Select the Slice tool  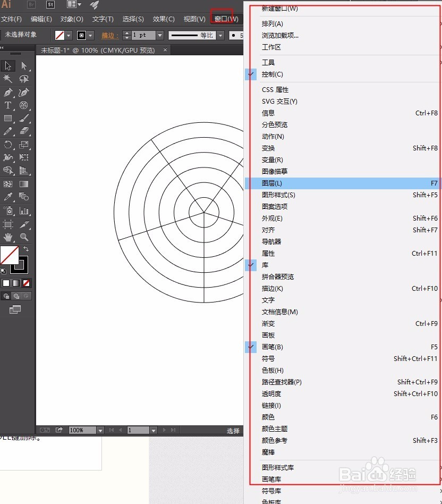[x=24, y=224]
